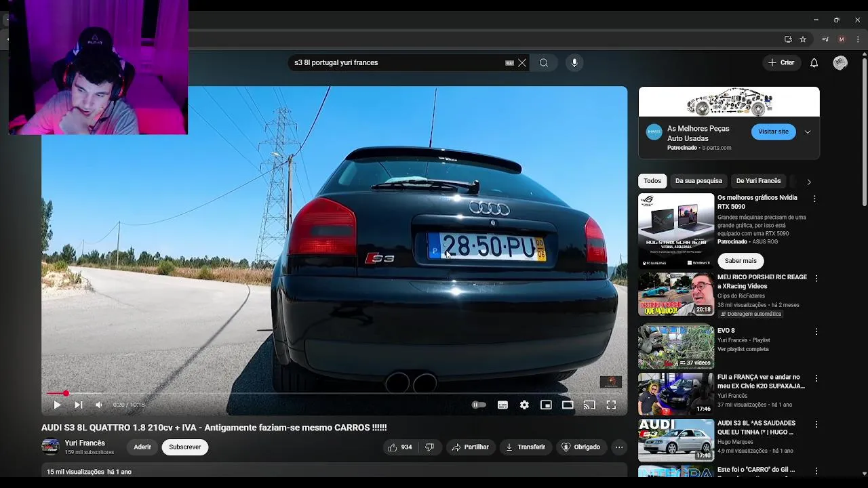Viewport: 868px width, 488px height.
Task: Open FUI a FRANÇA Civic K20 video thumbnail
Action: (676, 394)
